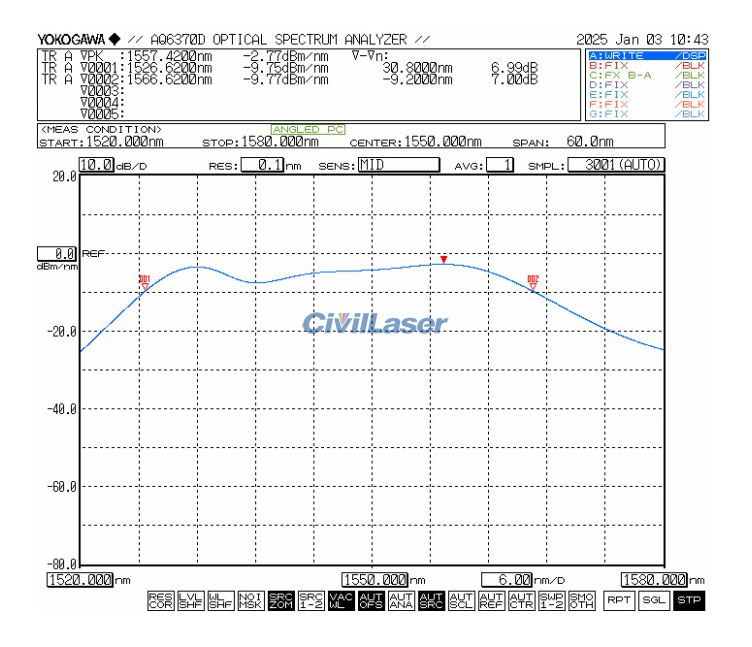Click marker 001 on the trace

tap(145, 283)
